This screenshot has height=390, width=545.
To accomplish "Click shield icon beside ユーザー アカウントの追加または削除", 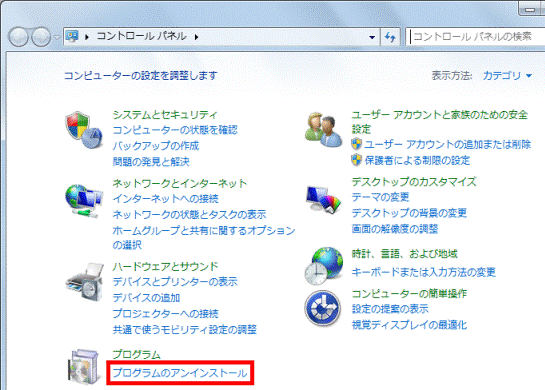I will [356, 144].
